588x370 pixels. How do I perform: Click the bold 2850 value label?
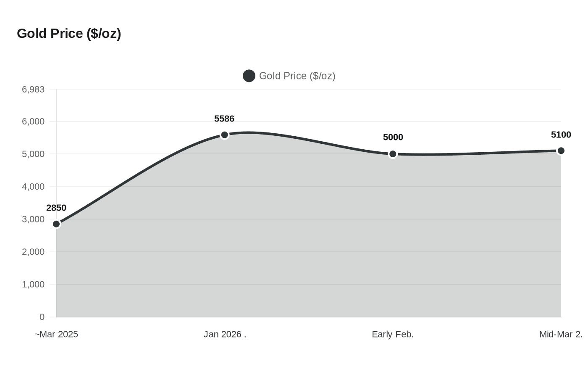tap(56, 208)
